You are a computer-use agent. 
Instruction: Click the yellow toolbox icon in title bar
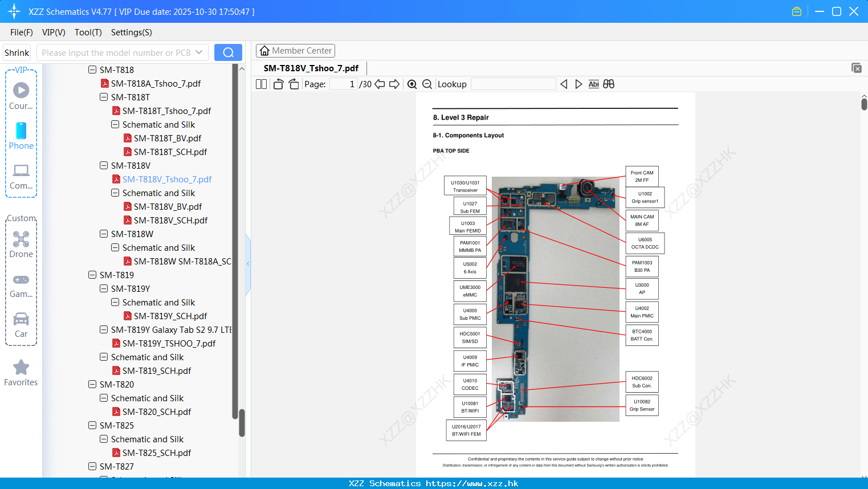point(797,11)
